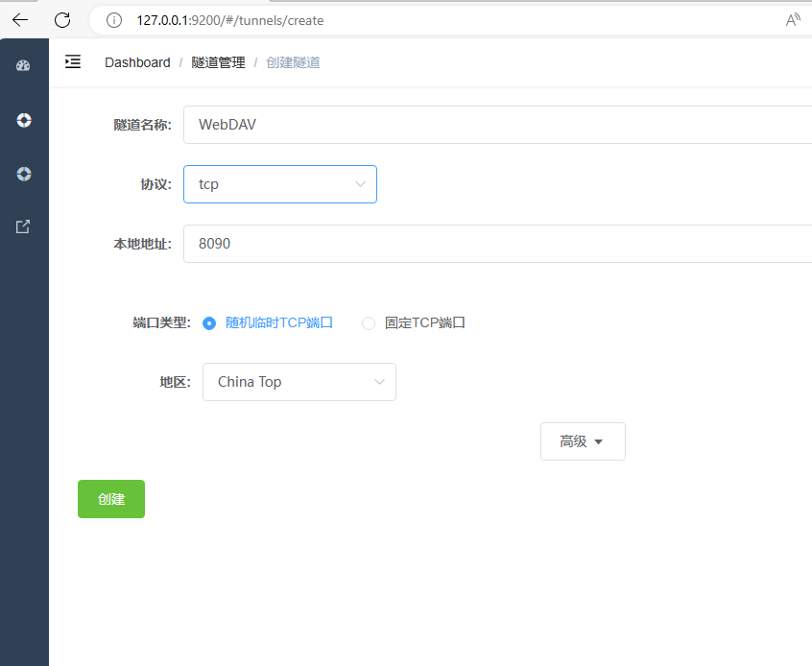
Task: Go back with the browser back arrow
Action: click(x=20, y=20)
